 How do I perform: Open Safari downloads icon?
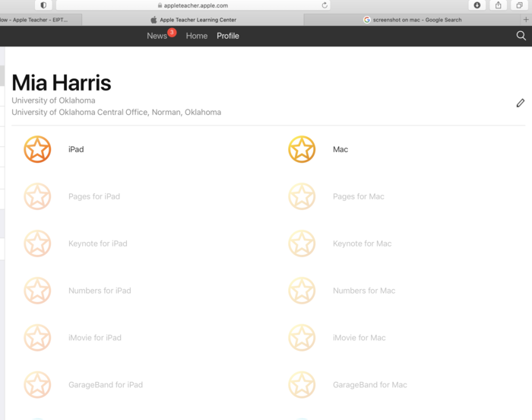(x=477, y=5)
